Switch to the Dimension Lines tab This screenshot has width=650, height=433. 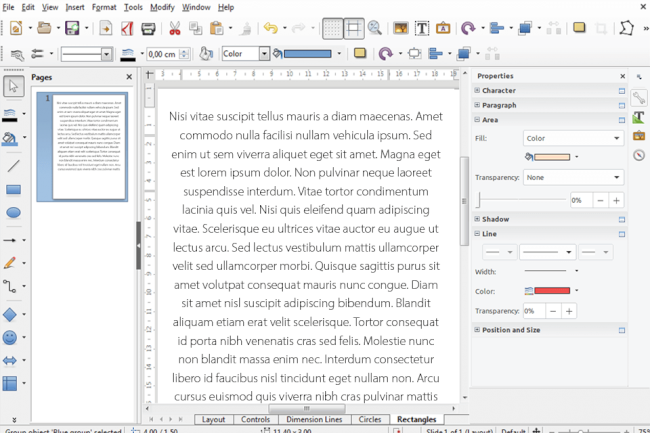click(314, 419)
